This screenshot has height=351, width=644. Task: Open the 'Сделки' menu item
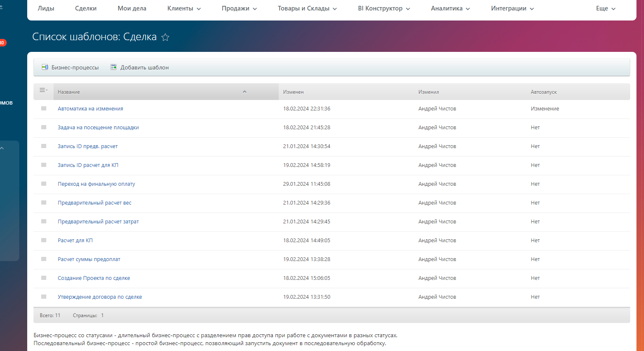[86, 8]
